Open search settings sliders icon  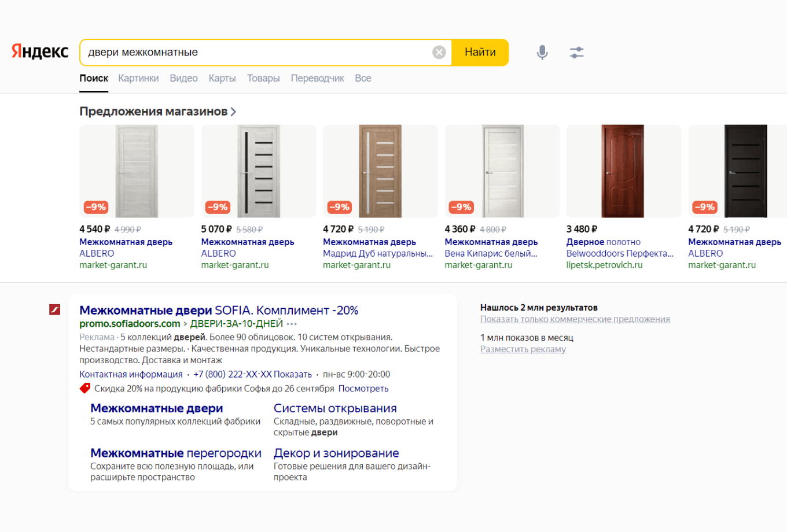tap(576, 53)
